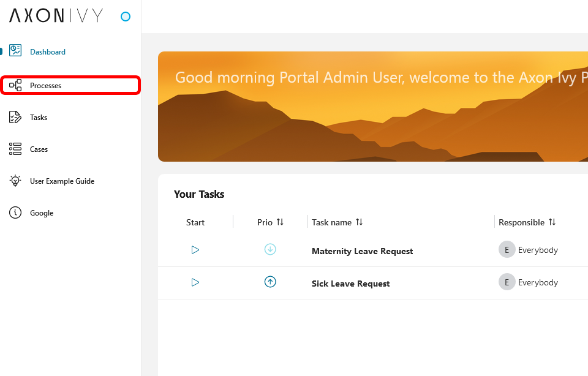This screenshot has height=376, width=588.
Task: Open the Dashboard menu item
Action: pyautogui.click(x=48, y=51)
